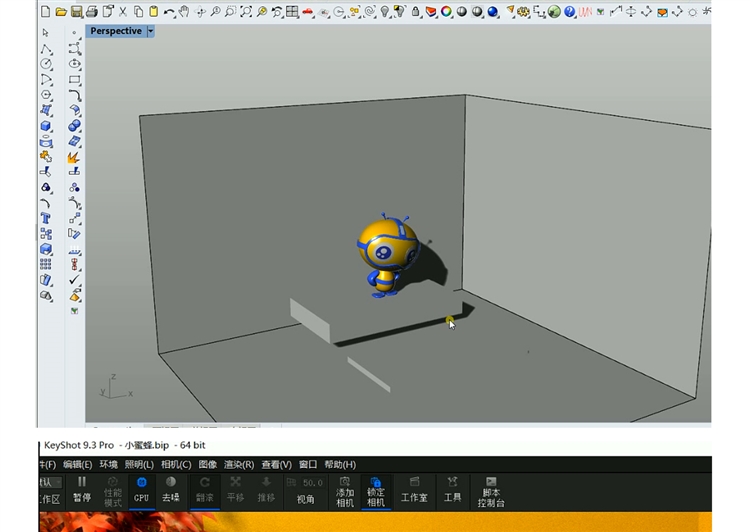
Task: Select the Boolean union spheres tool
Action: pos(74,126)
